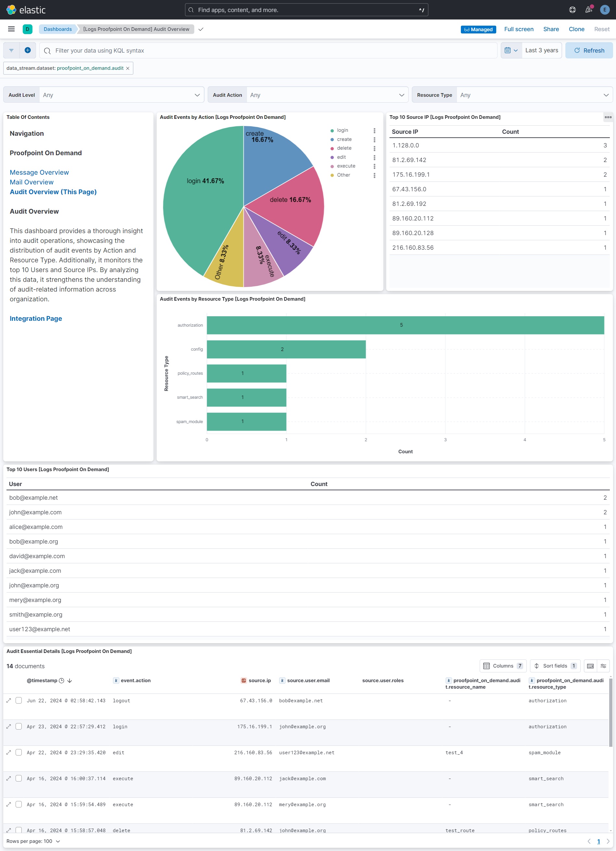Select the Jun 22, 2024 logout row checkbox
Image resolution: width=616 pixels, height=851 pixels.
pyautogui.click(x=19, y=701)
